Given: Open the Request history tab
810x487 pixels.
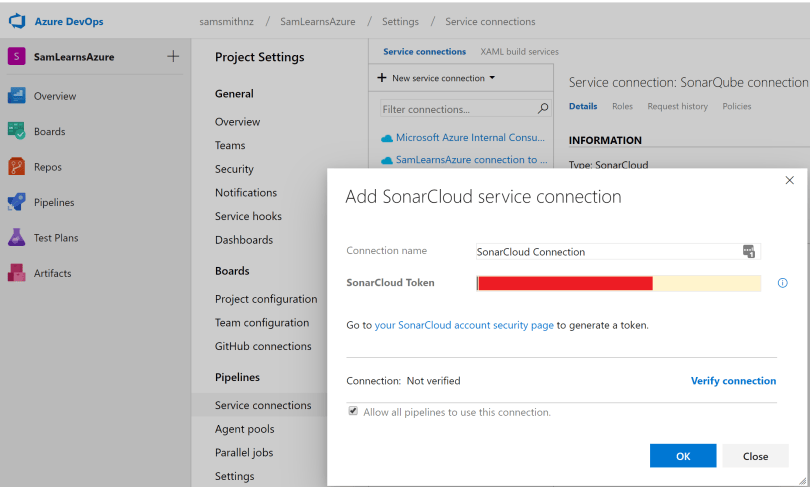Looking at the screenshot, I should (x=678, y=106).
